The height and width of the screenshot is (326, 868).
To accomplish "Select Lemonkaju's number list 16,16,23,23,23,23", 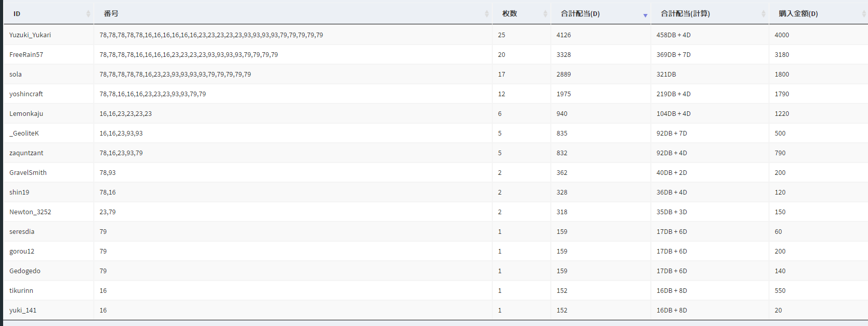I will (125, 114).
